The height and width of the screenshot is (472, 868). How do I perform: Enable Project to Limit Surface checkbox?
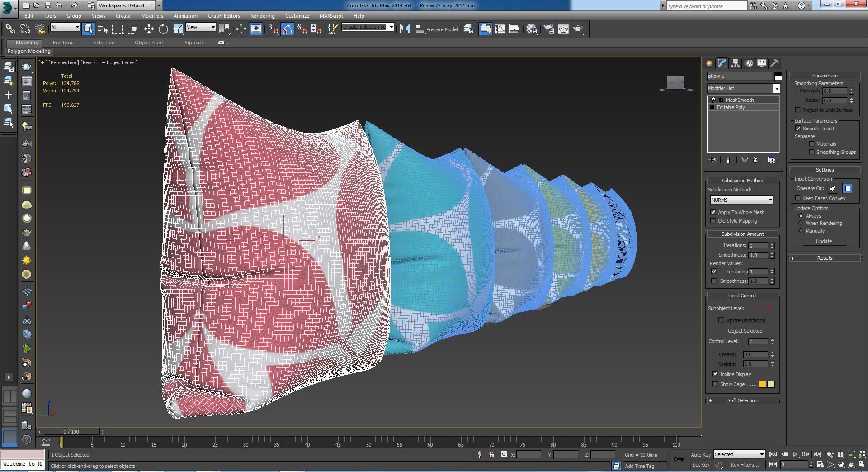[798, 110]
